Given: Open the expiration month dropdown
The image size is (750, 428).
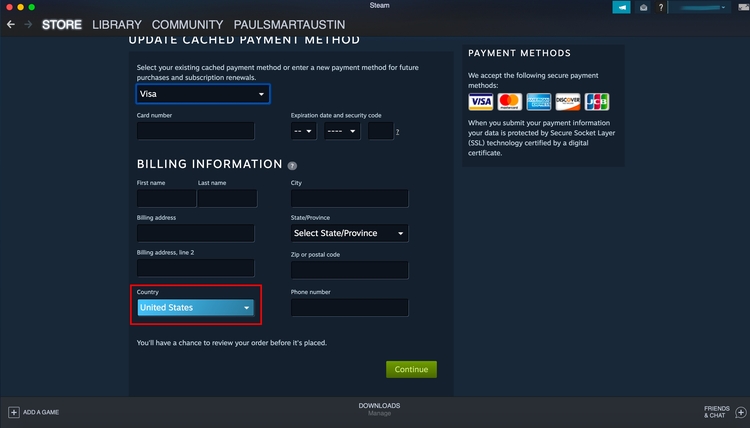Looking at the screenshot, I should point(304,131).
